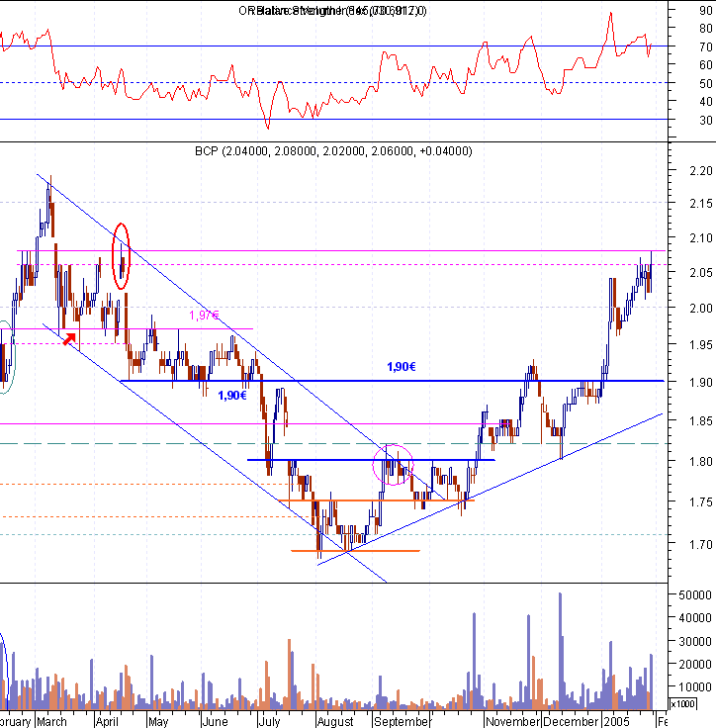Viewport: 716px width, 728px height.
Task: Click the RSI axis value 30
Action: (x=706, y=121)
